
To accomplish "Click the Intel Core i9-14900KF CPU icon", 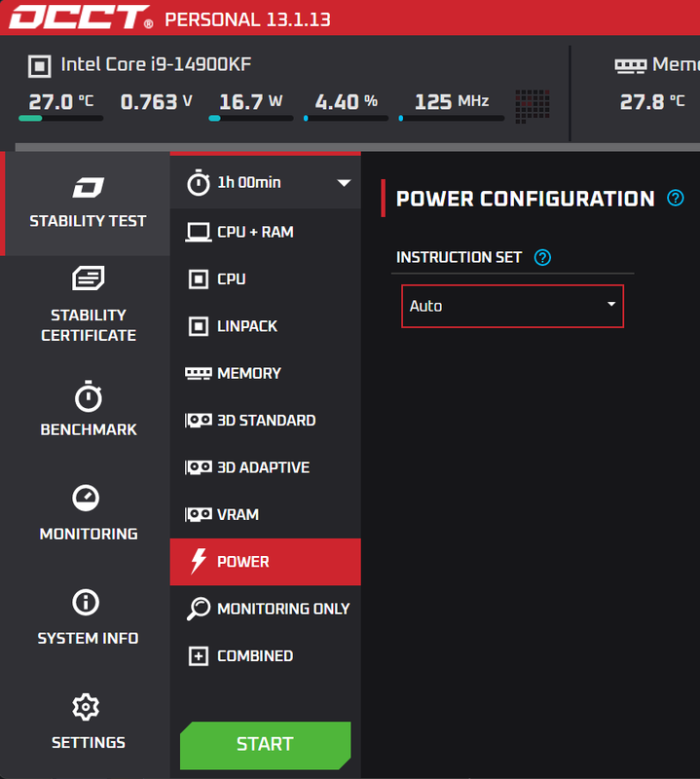I will (40, 66).
